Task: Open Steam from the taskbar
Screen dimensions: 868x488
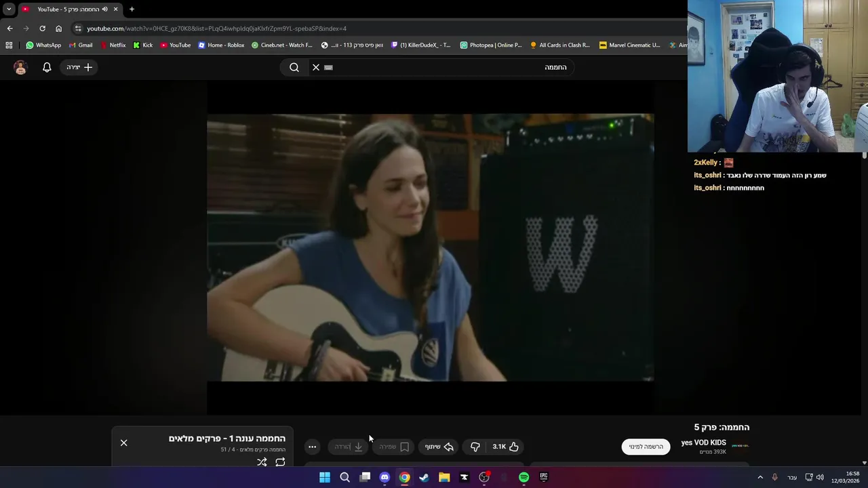Action: (424, 477)
